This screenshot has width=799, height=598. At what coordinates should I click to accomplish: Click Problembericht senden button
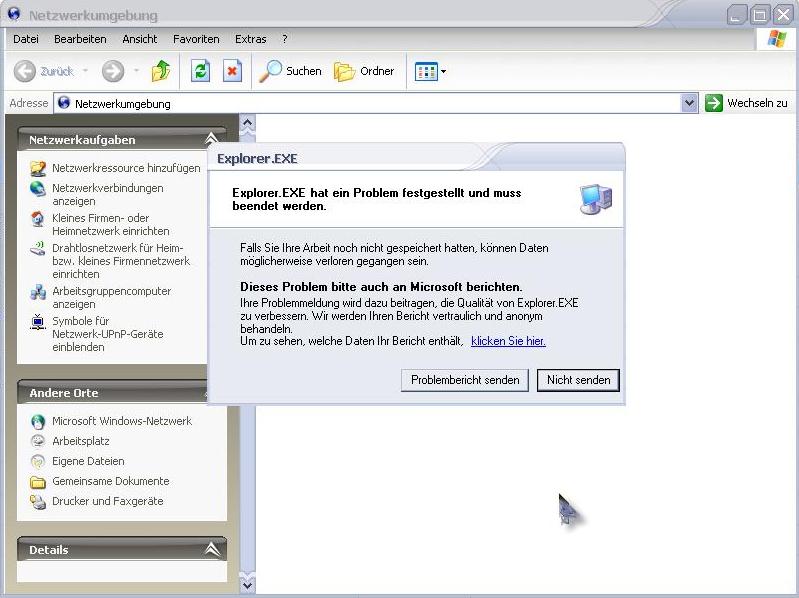(x=465, y=380)
